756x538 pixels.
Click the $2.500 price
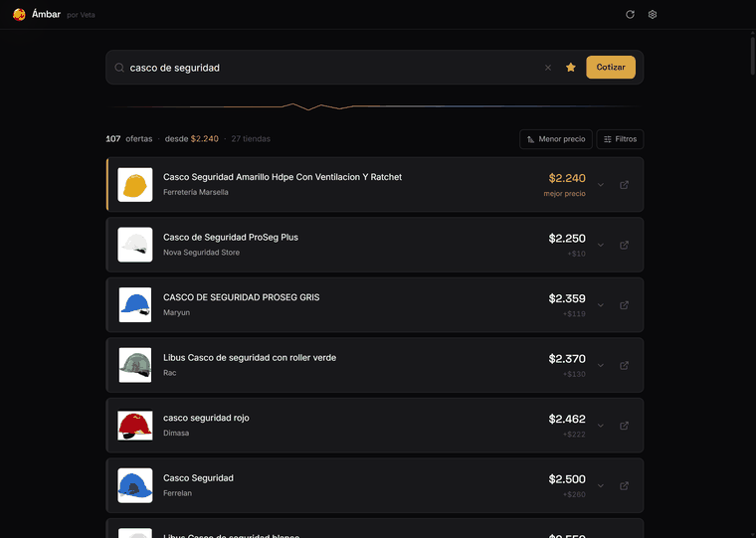(567, 479)
